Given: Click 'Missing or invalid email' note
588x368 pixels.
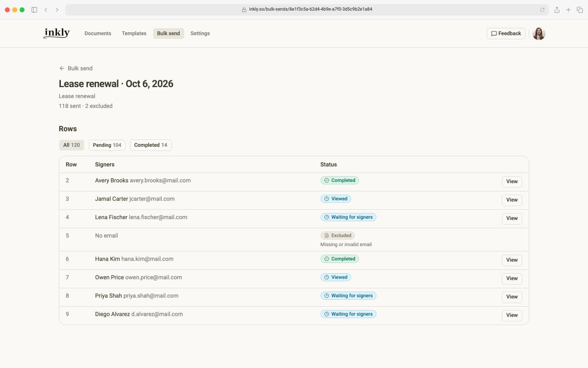Looking at the screenshot, I should point(346,245).
